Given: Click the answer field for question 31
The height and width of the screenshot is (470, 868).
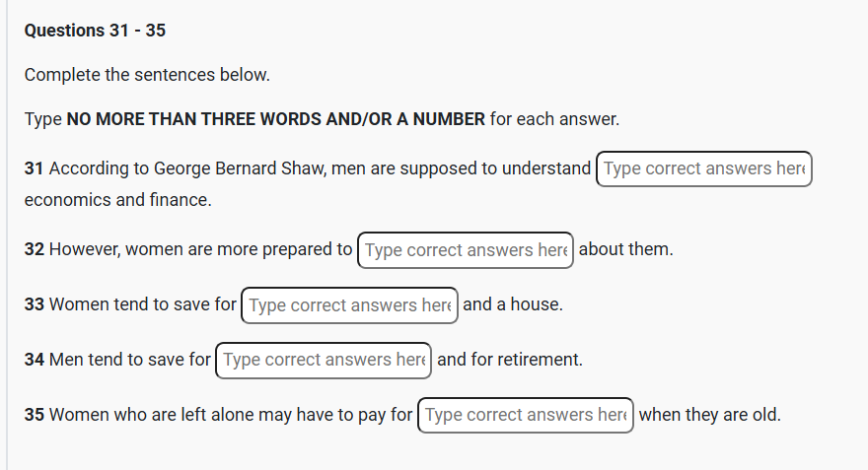Looking at the screenshot, I should coord(703,169).
